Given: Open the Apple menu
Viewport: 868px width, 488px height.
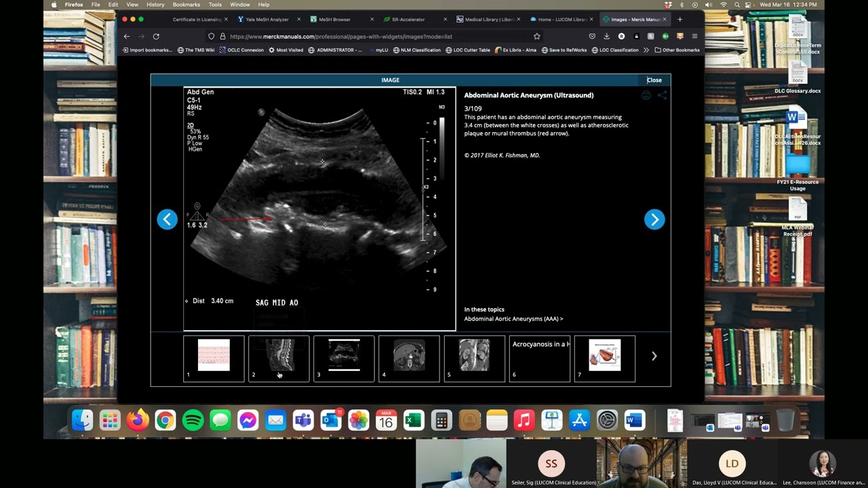Looking at the screenshot, I should click(54, 5).
